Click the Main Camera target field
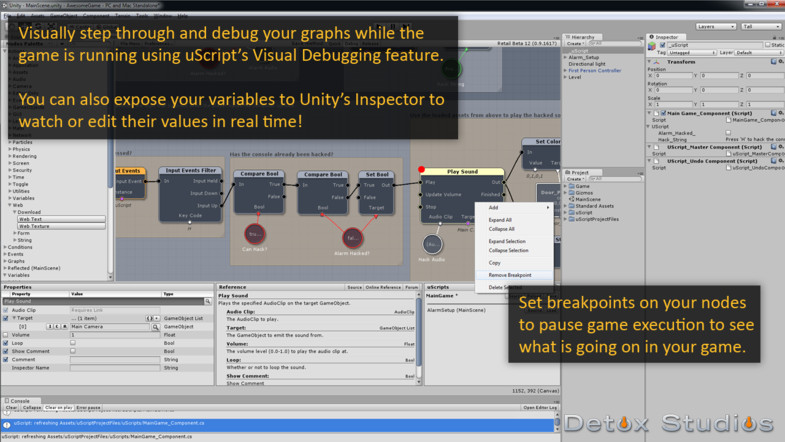 pos(110,327)
